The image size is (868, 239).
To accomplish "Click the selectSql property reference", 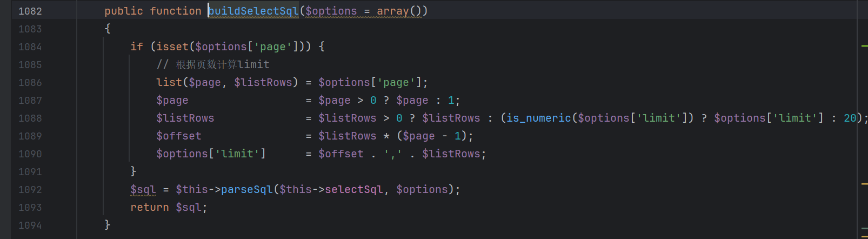I will [353, 189].
